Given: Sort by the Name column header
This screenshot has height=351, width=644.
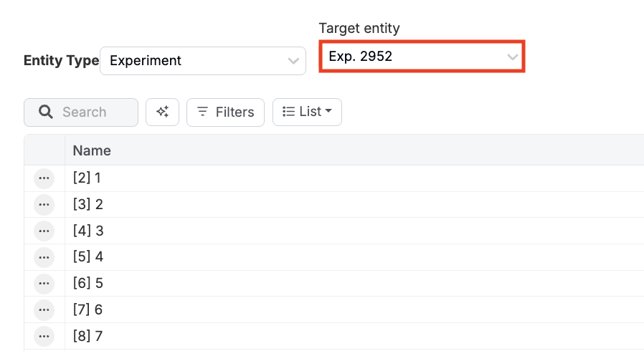Looking at the screenshot, I should [x=92, y=150].
